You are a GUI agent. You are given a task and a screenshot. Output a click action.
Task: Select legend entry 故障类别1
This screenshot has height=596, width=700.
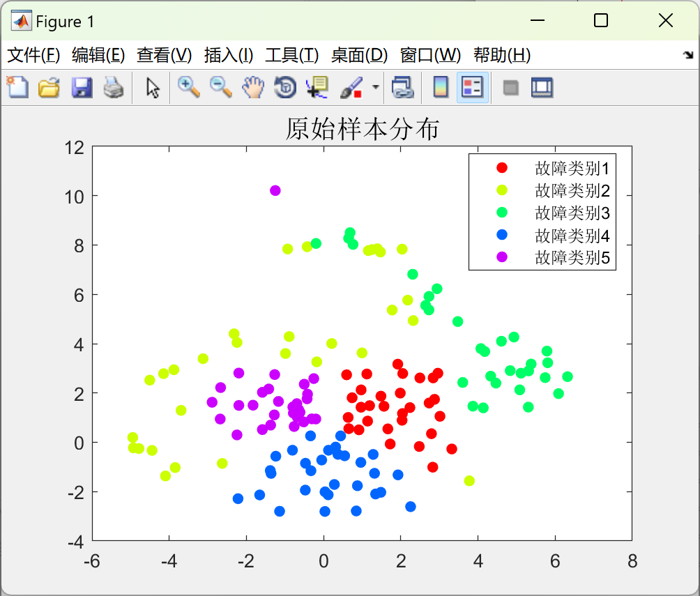pos(572,168)
